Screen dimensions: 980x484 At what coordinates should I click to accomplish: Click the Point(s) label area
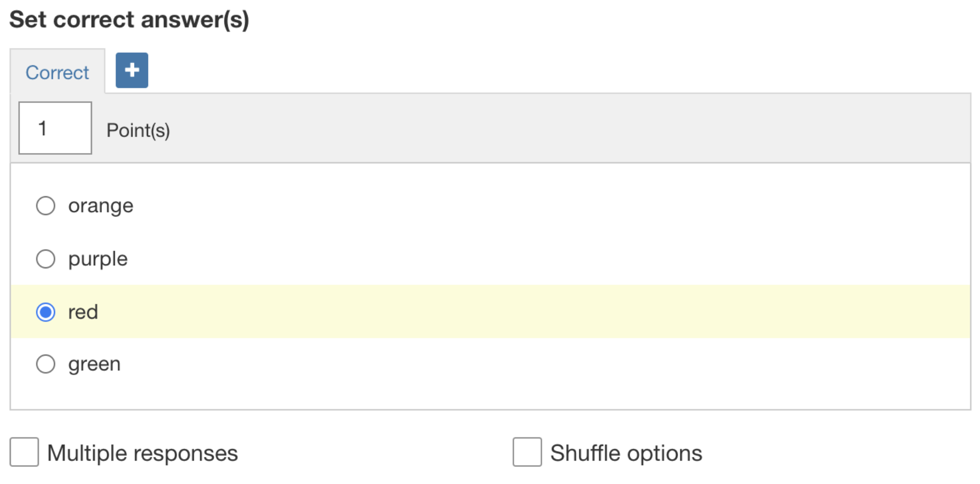coord(138,129)
